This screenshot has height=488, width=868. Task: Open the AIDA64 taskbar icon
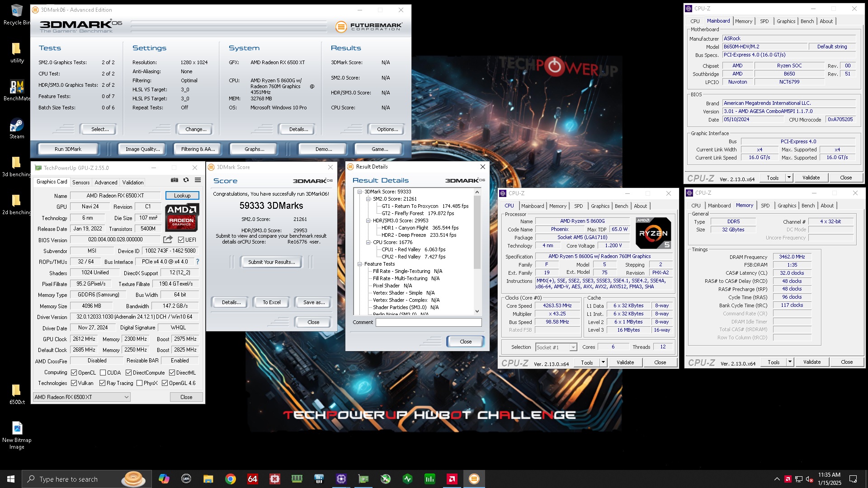click(252, 479)
